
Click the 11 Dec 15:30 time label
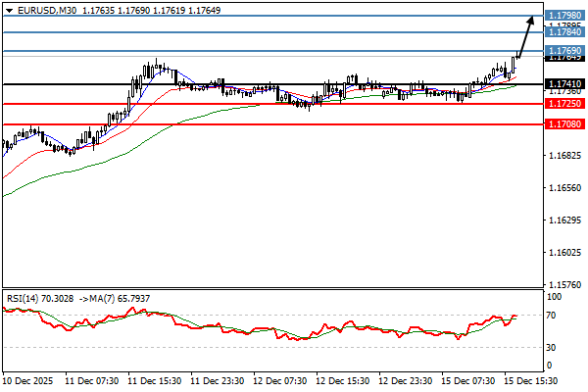pyautogui.click(x=160, y=380)
